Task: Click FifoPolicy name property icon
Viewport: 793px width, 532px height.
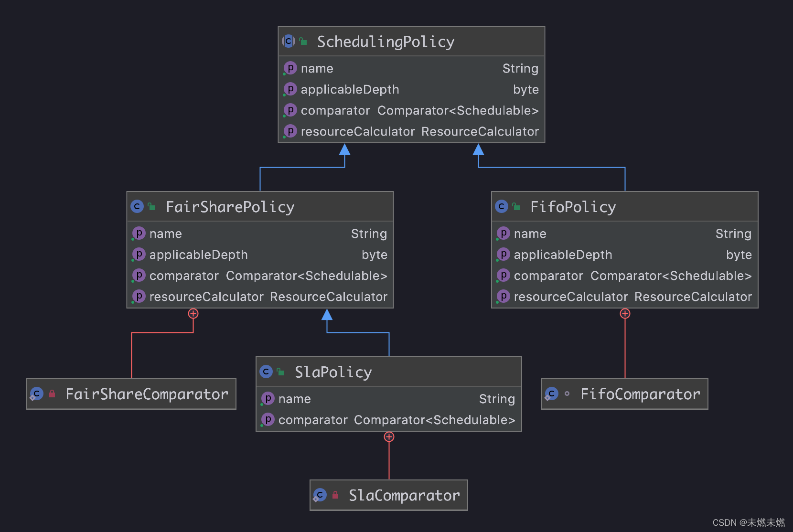Action: coord(503,234)
